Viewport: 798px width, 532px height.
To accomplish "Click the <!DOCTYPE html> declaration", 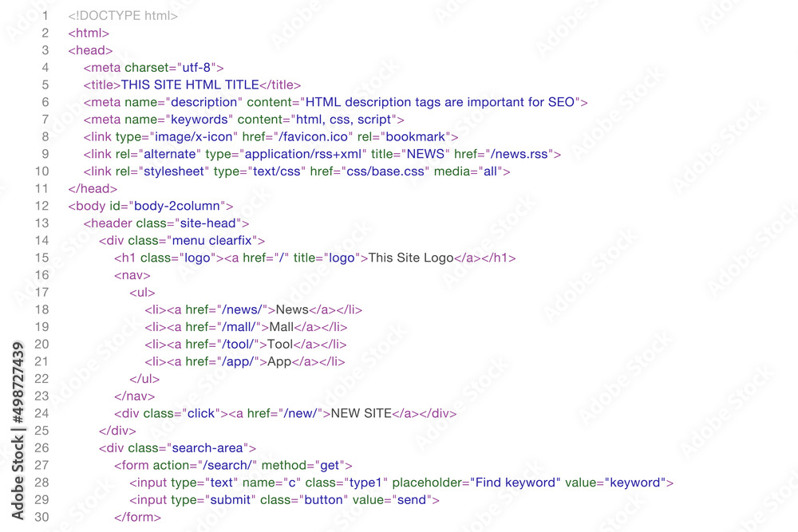I will [123, 16].
